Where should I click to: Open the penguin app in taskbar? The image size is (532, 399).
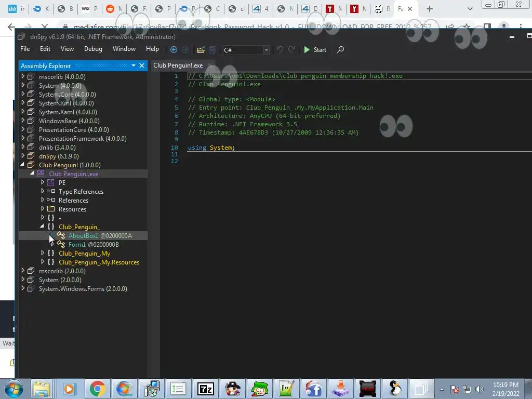(395, 389)
